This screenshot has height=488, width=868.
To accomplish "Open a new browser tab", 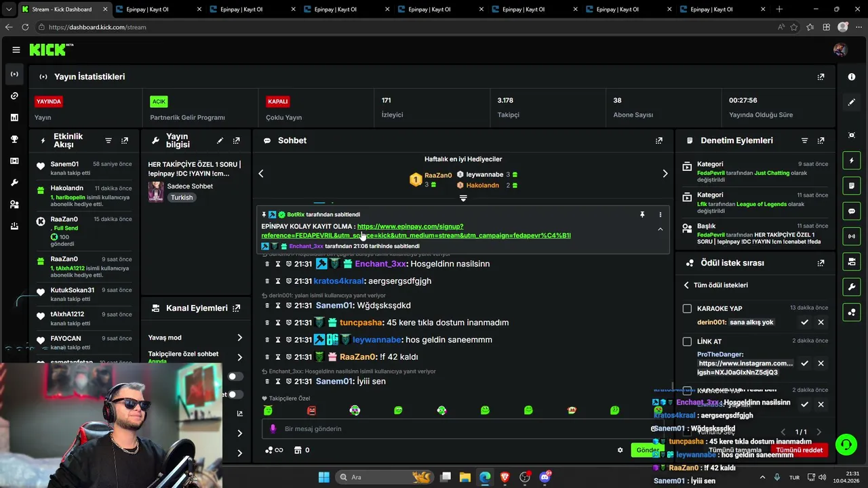I will click(x=779, y=9).
